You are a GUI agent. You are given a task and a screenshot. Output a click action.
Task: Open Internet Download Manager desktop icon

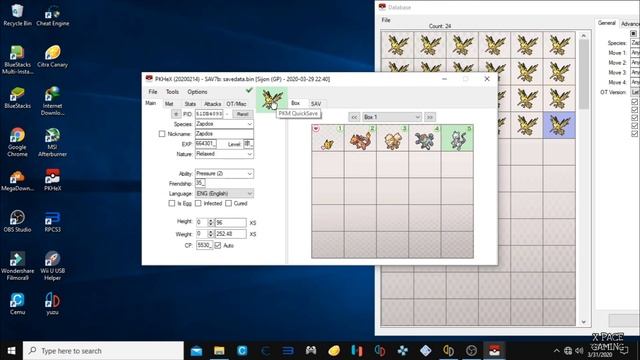tap(53, 101)
